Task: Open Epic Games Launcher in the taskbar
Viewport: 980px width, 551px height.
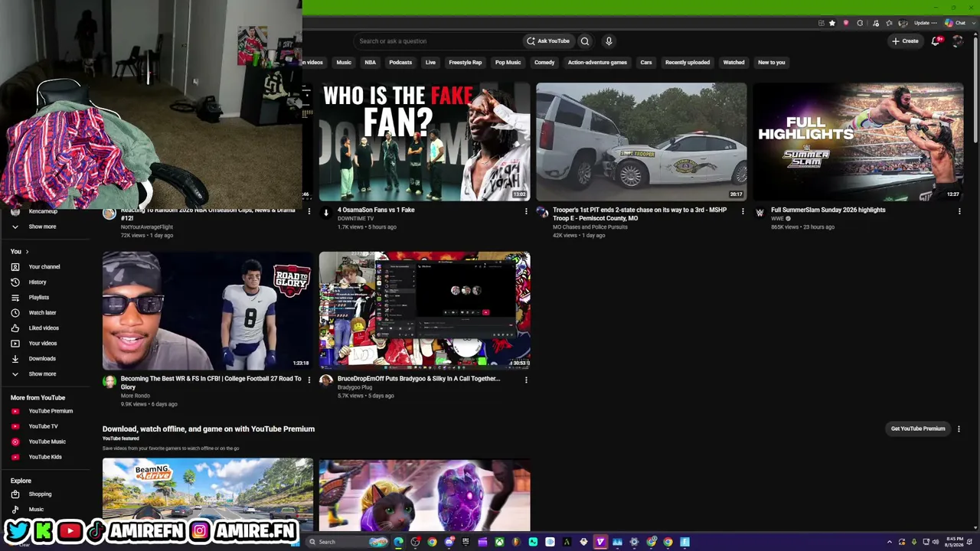Action: tap(465, 543)
